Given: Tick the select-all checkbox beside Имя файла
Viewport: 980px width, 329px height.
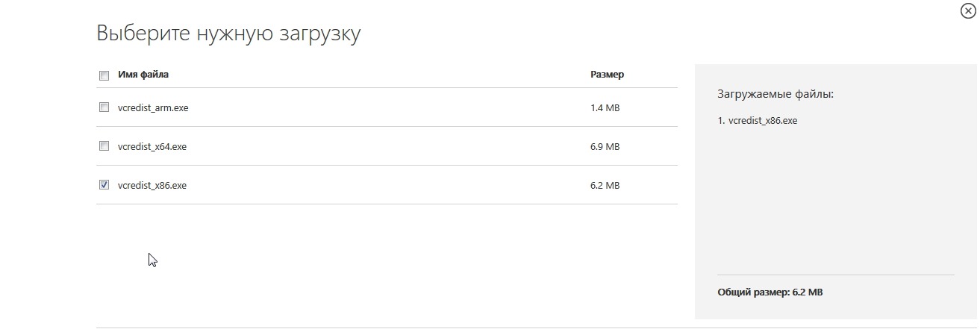Looking at the screenshot, I should 104,75.
